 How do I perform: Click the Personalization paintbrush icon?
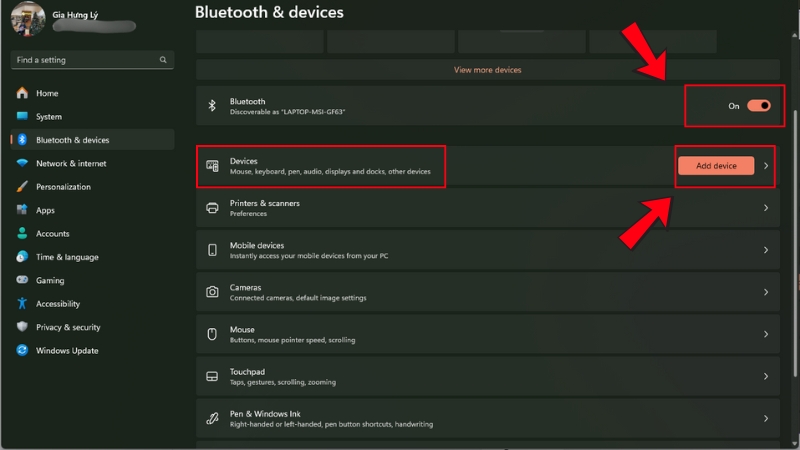(x=22, y=187)
